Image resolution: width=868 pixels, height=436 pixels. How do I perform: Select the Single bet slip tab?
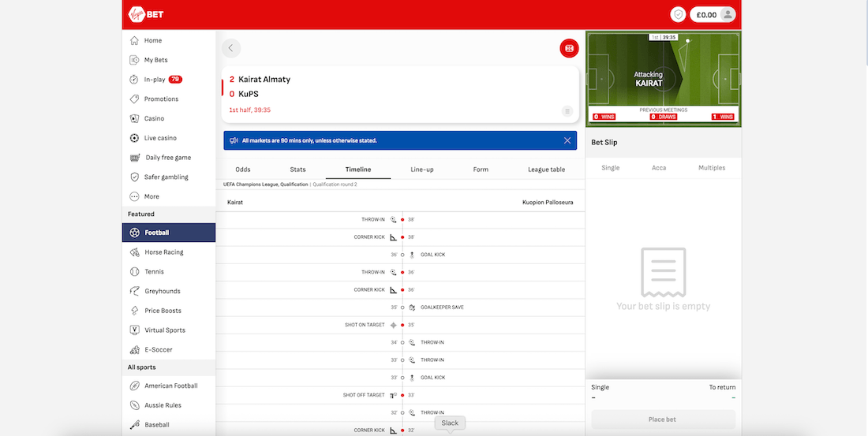coord(611,168)
